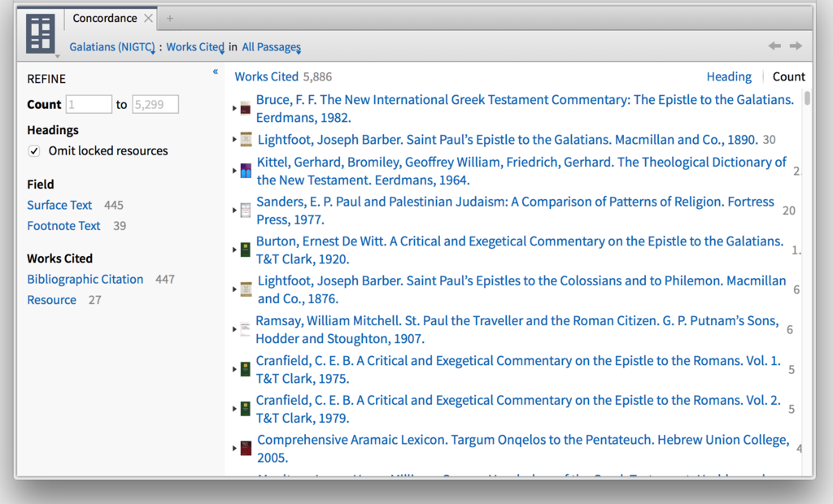Click the Kittel Theological Dictionary cover icon
The height and width of the screenshot is (504, 833).
pos(246,171)
